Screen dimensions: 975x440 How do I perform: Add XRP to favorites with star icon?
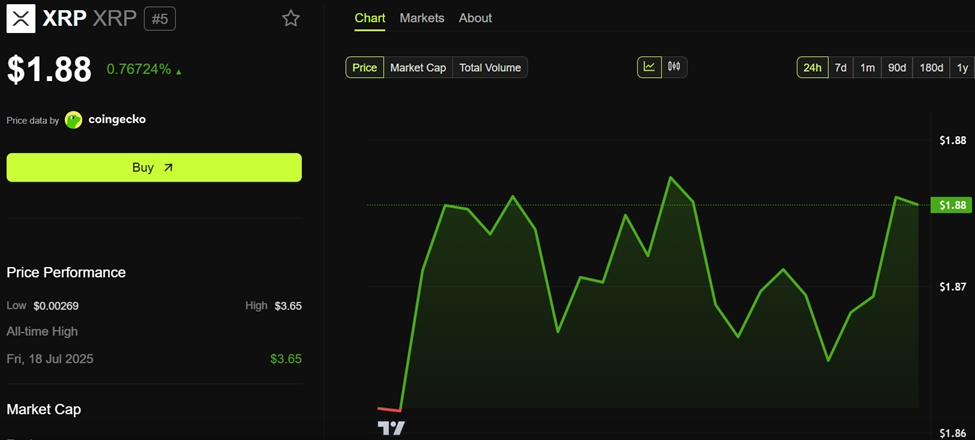(290, 18)
